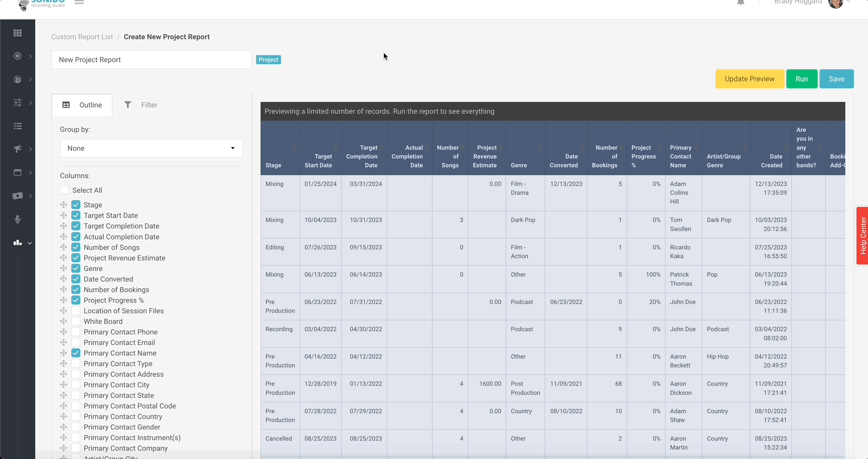
Task: Check the Select All checkbox
Action: [x=64, y=190]
